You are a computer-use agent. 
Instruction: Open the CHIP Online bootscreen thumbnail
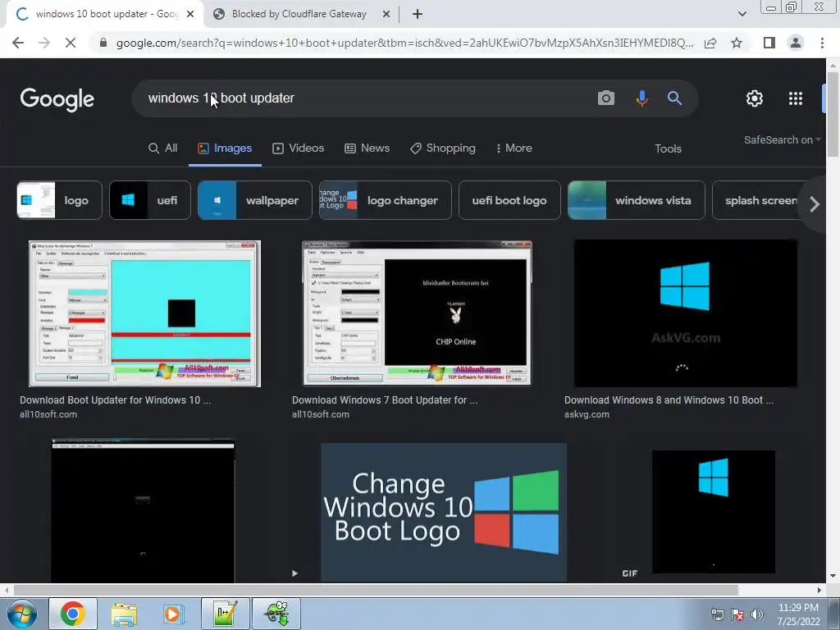tap(418, 313)
